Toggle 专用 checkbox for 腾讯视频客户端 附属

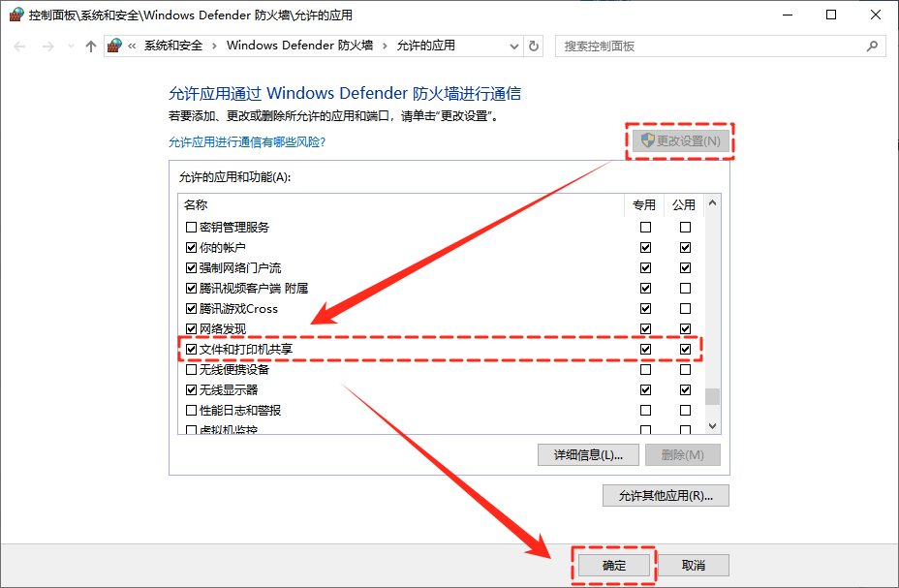[645, 289]
